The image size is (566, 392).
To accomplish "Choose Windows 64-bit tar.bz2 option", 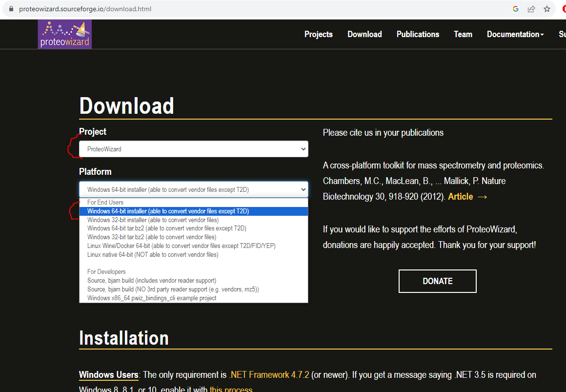I will (x=194, y=228).
